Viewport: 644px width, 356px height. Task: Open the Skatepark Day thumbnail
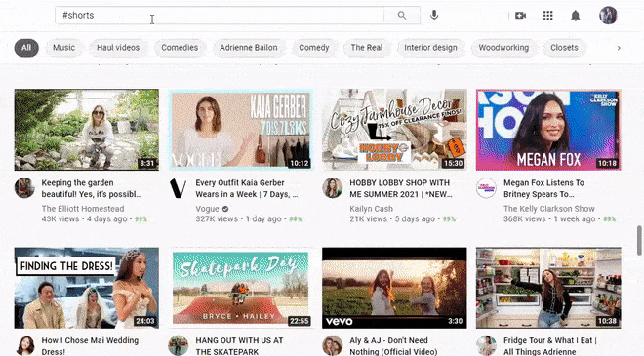coord(241,288)
